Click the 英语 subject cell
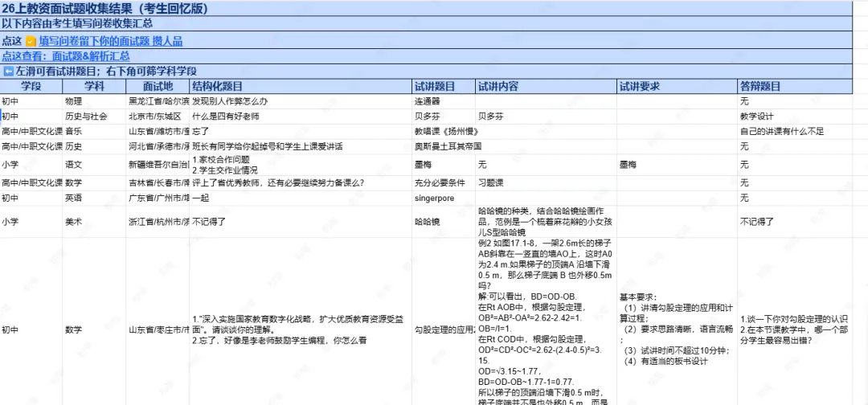 pos(95,198)
